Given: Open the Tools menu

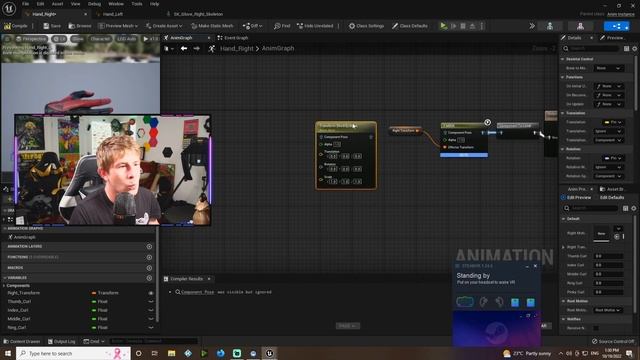Looking at the screenshot, I should pyautogui.click(x=137, y=4).
